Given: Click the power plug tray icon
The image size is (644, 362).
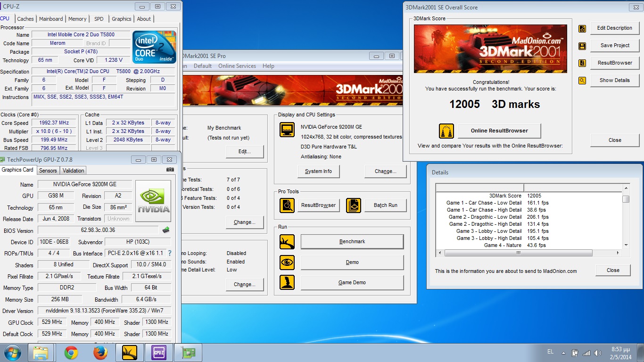Looking at the screenshot, I should (x=575, y=353).
